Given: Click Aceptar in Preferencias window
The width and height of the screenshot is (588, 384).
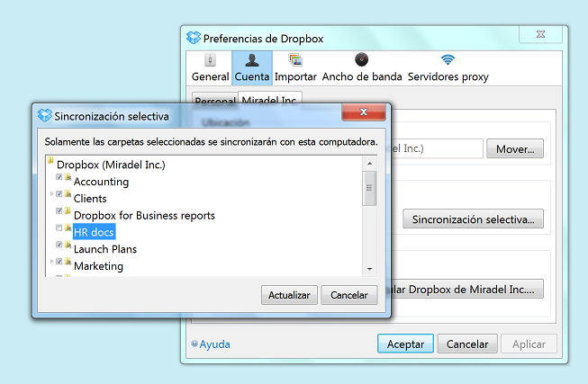Looking at the screenshot, I should pos(405,344).
